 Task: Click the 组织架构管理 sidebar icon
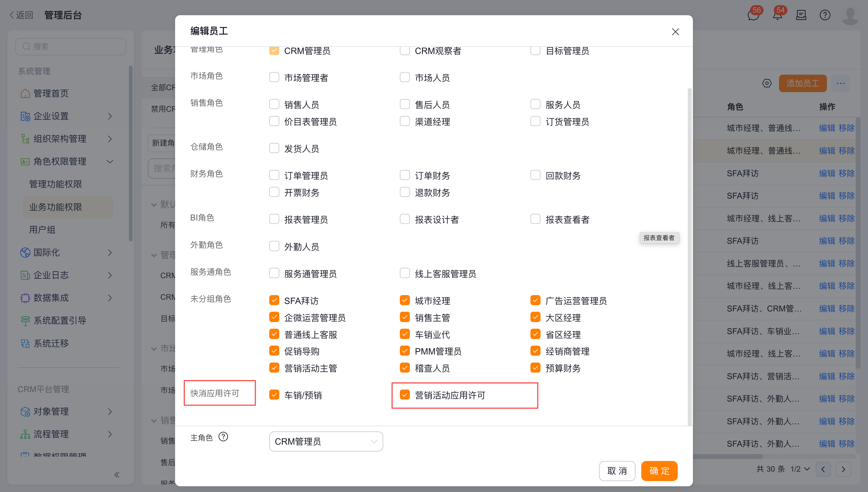[25, 139]
